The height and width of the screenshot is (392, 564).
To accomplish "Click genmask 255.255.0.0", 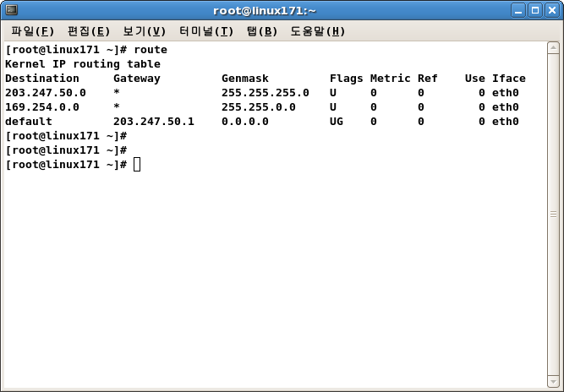I will pos(259,107).
